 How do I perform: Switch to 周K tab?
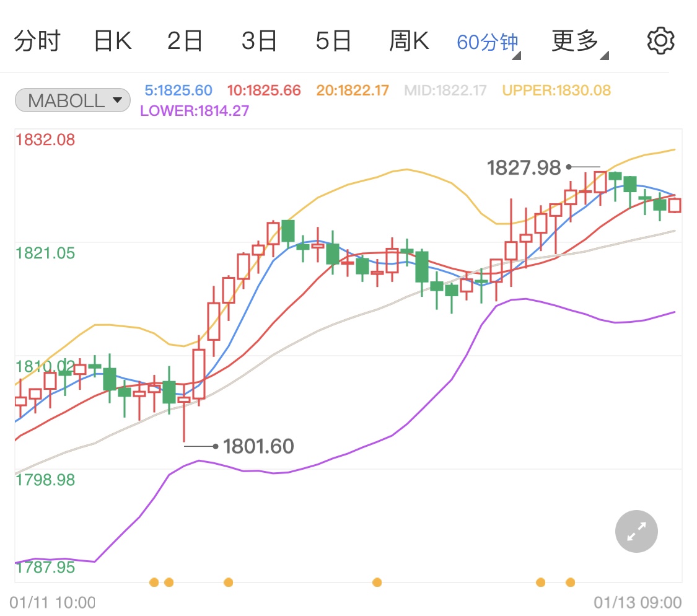[409, 41]
